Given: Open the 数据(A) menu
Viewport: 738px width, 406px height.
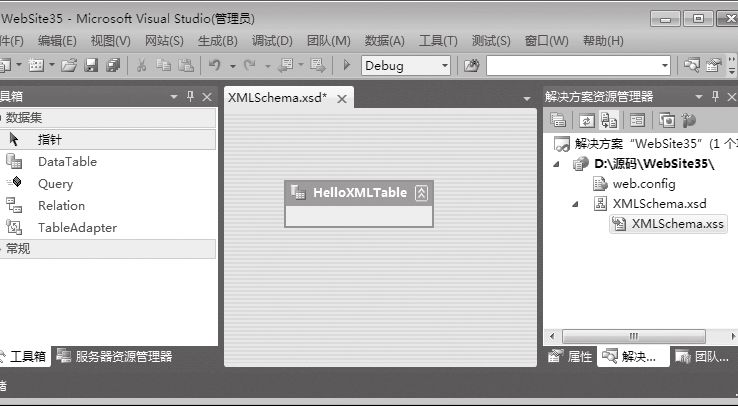Looking at the screenshot, I should pos(385,41).
